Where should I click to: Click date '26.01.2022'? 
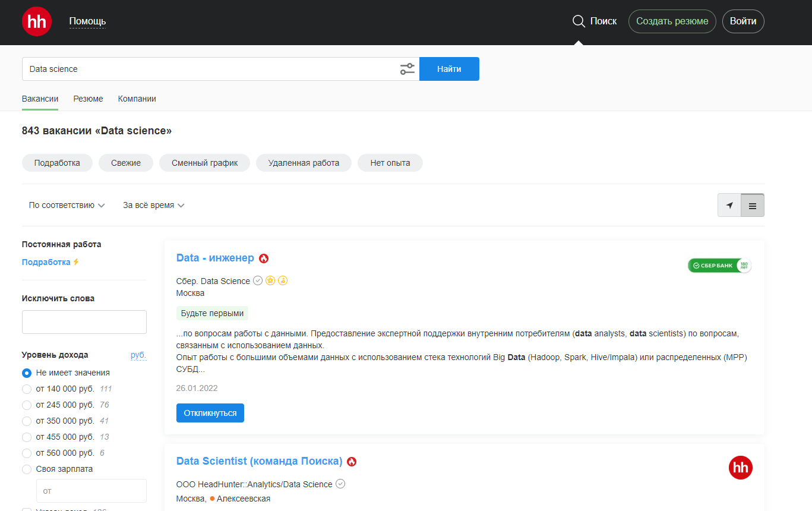(x=197, y=389)
